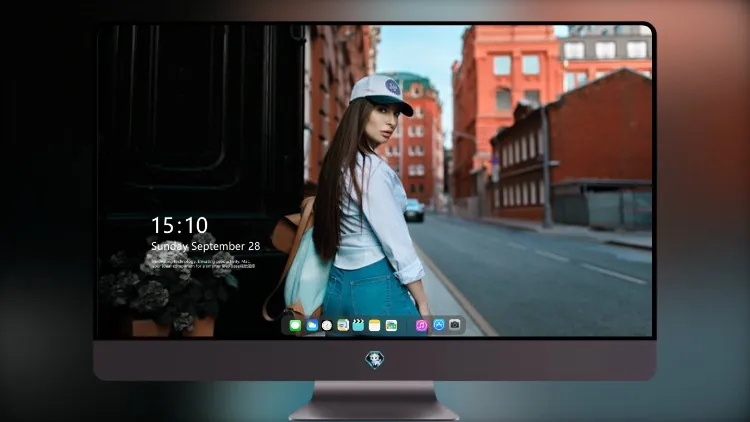Click the Sunday September 28 date text
Screen dimensions: 750x422
(206, 246)
